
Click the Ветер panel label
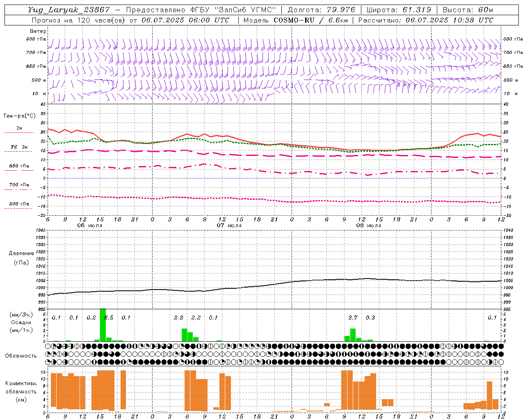click(38, 31)
